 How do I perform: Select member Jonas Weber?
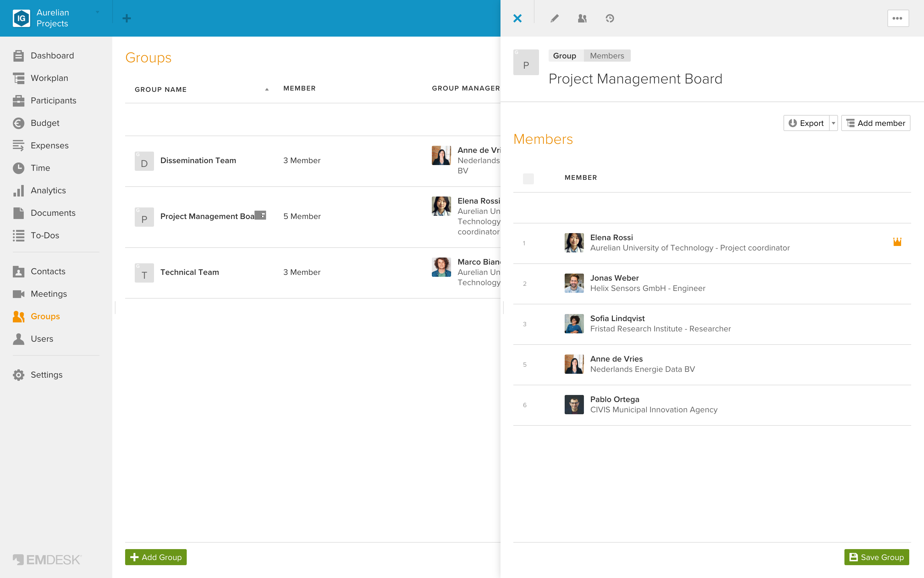712,284
